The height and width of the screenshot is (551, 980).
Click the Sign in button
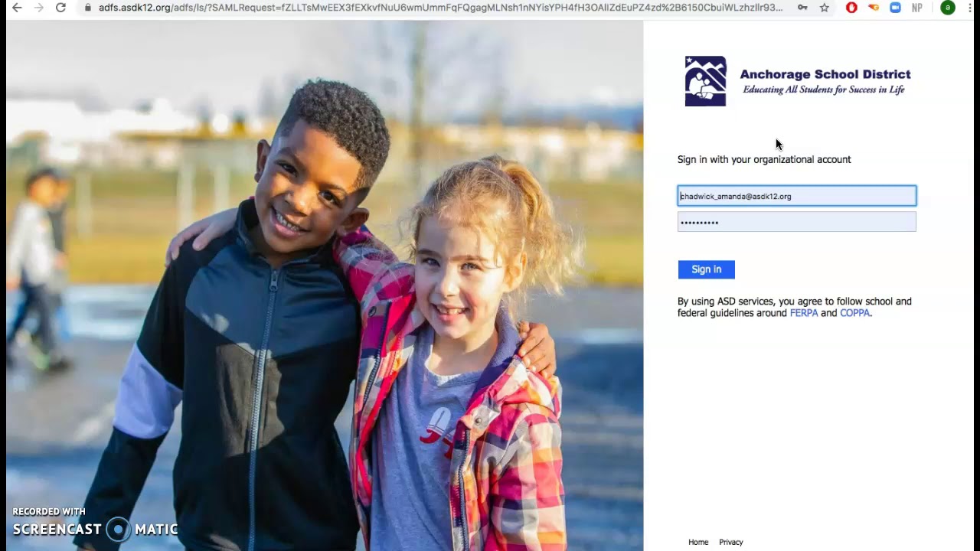[706, 269]
